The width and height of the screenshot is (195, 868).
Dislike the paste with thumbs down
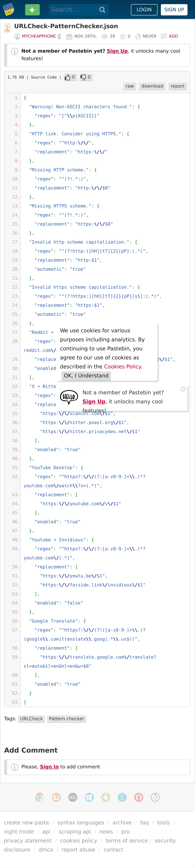coord(86,77)
